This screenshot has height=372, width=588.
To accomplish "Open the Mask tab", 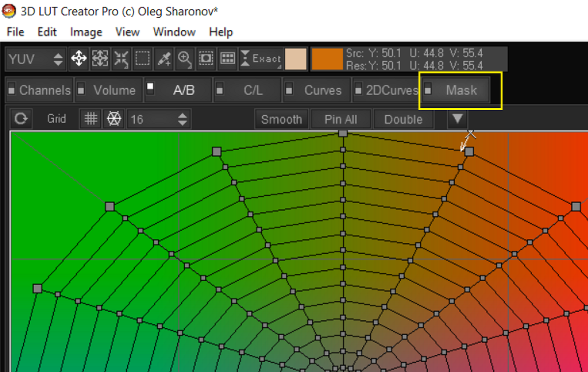I will point(455,90).
